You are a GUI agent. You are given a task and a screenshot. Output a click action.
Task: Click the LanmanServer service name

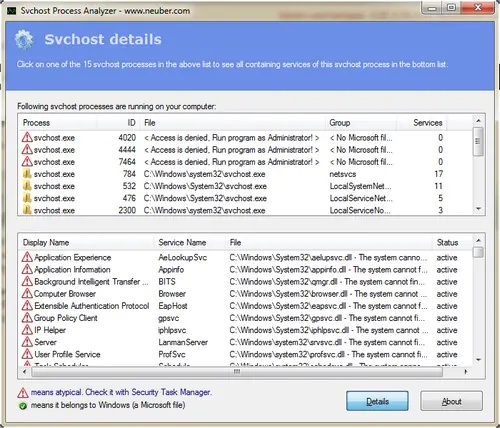[x=183, y=342]
